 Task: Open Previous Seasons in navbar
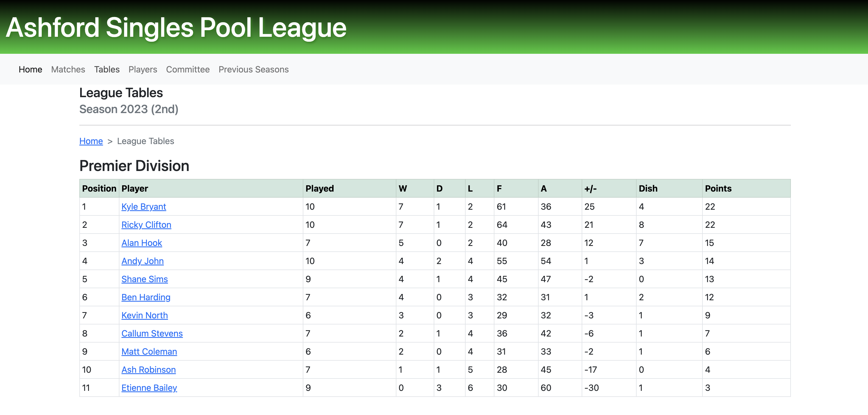click(x=253, y=69)
